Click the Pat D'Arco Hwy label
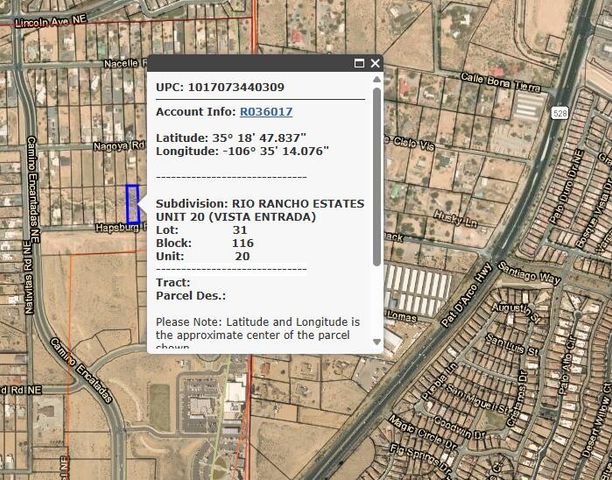Screen dimensions: 612x480 (x=466, y=295)
